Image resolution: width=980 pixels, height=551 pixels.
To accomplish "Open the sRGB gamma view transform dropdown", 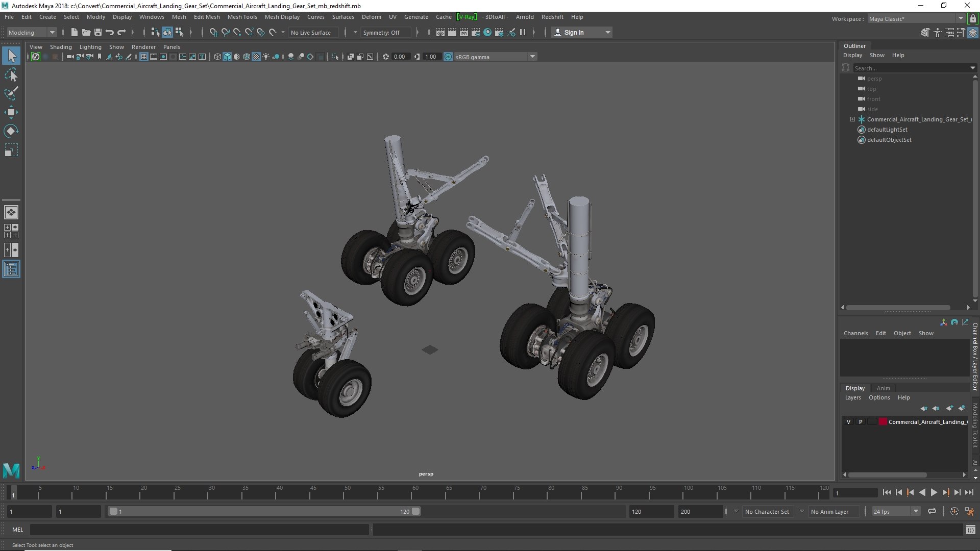I will pos(495,57).
